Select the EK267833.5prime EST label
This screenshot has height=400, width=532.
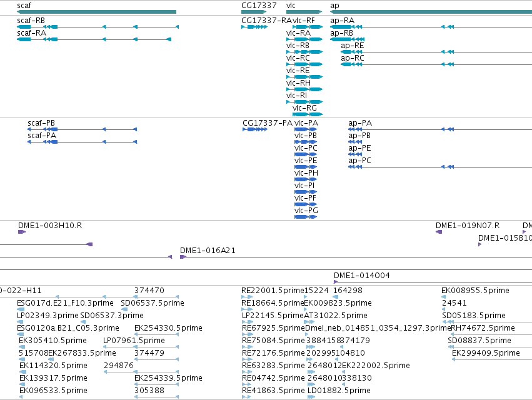click(x=82, y=353)
